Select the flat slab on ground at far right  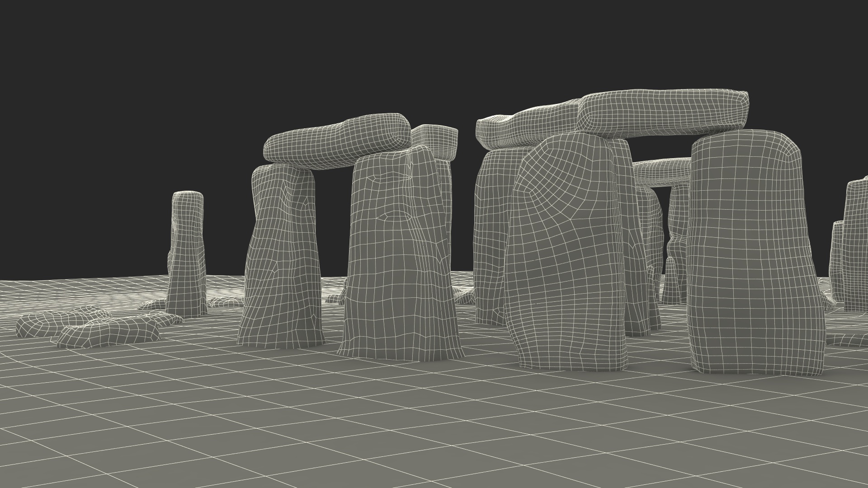tap(848, 339)
